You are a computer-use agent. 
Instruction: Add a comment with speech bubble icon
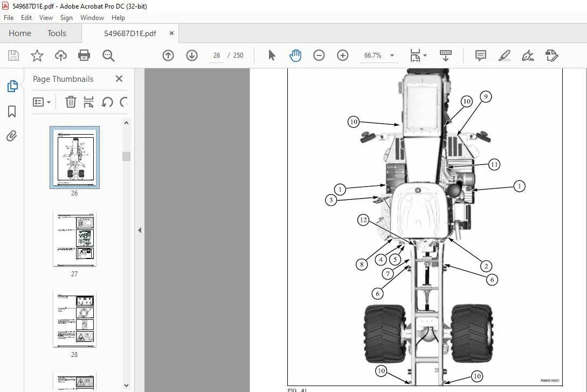(x=480, y=55)
